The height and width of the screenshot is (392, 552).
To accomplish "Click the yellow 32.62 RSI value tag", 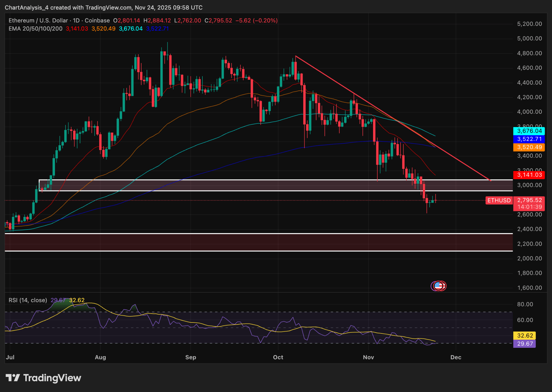I will [525, 335].
